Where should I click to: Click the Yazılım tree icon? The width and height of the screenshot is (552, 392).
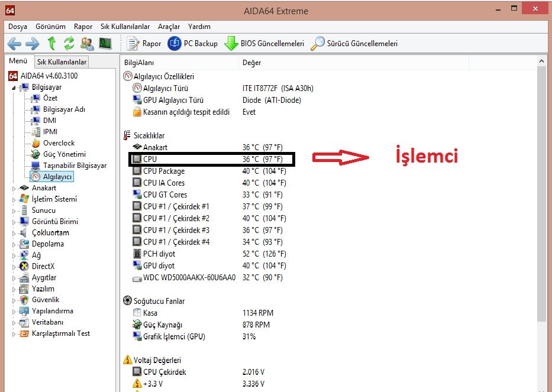click(x=24, y=289)
